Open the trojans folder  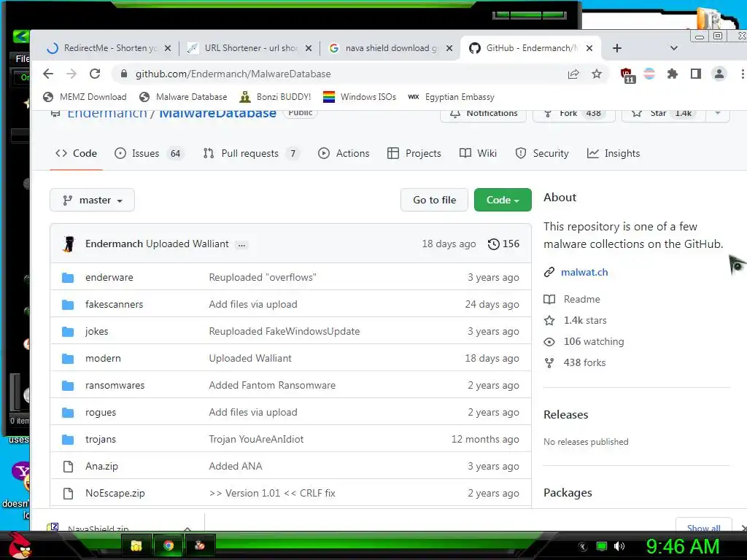pos(101,440)
